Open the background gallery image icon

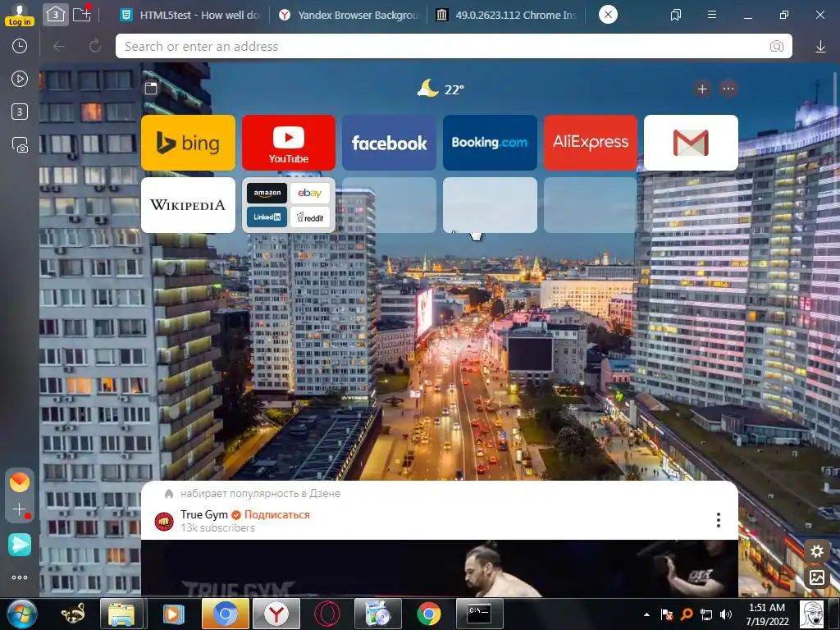[x=816, y=577]
